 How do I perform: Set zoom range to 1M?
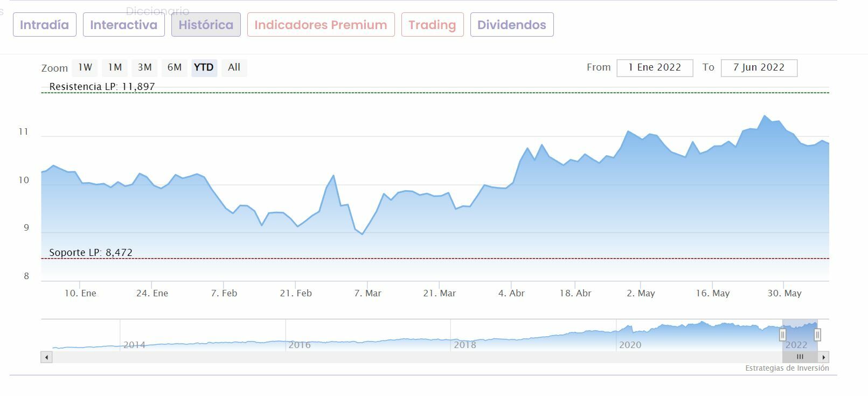(115, 68)
